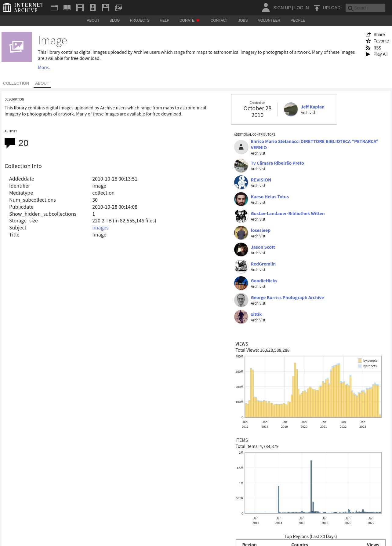Switch to the COLLECTION tab

[16, 83]
